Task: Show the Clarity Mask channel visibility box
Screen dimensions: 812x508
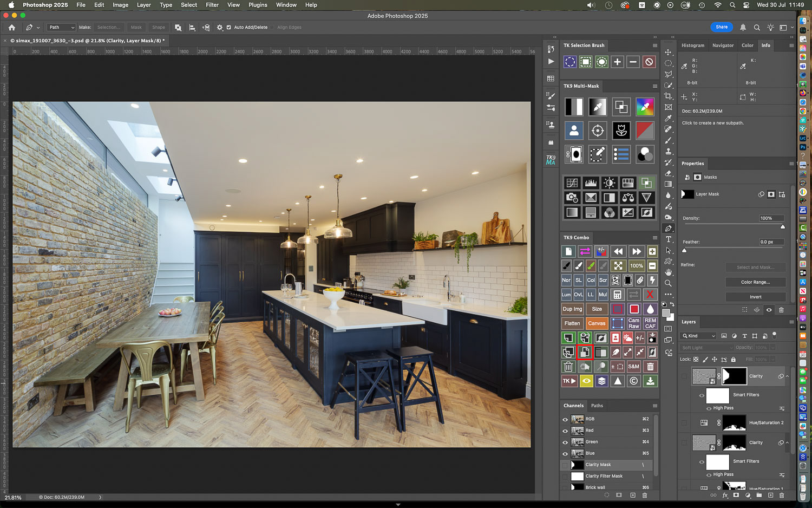Action: click(x=565, y=465)
